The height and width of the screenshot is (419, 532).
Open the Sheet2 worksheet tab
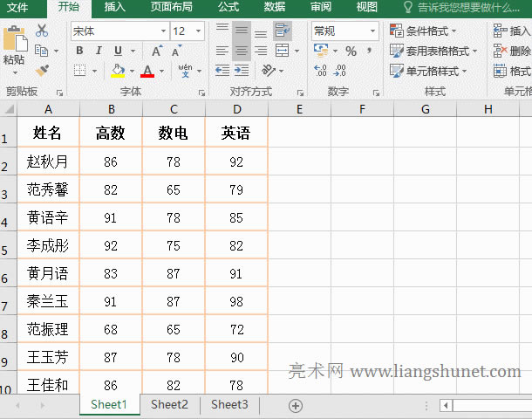(169, 405)
